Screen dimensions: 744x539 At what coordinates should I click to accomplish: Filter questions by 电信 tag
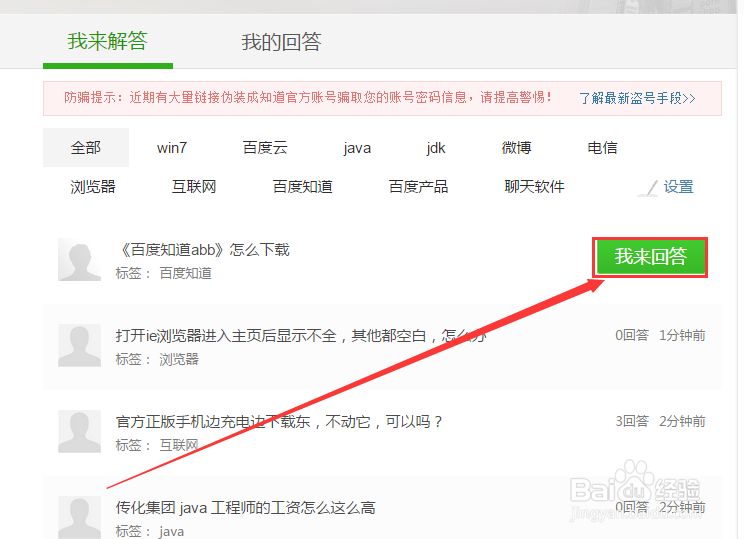(603, 148)
